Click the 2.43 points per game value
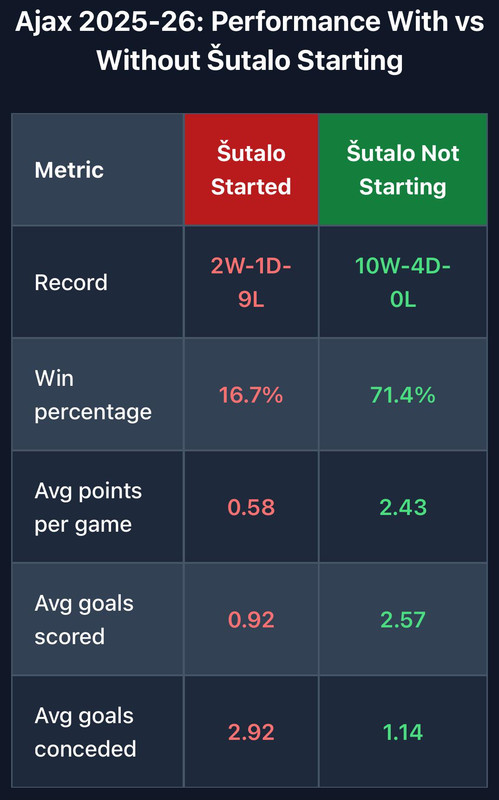This screenshot has width=499, height=800. [x=403, y=507]
